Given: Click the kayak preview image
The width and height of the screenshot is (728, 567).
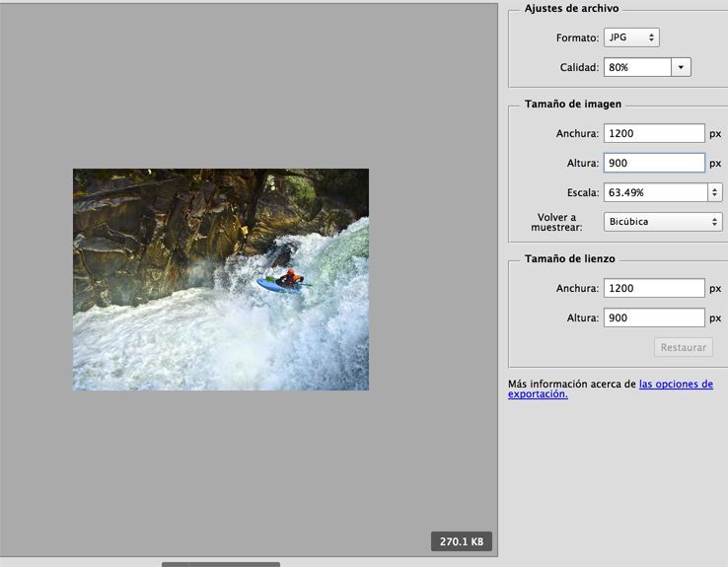Looking at the screenshot, I should 221,279.
